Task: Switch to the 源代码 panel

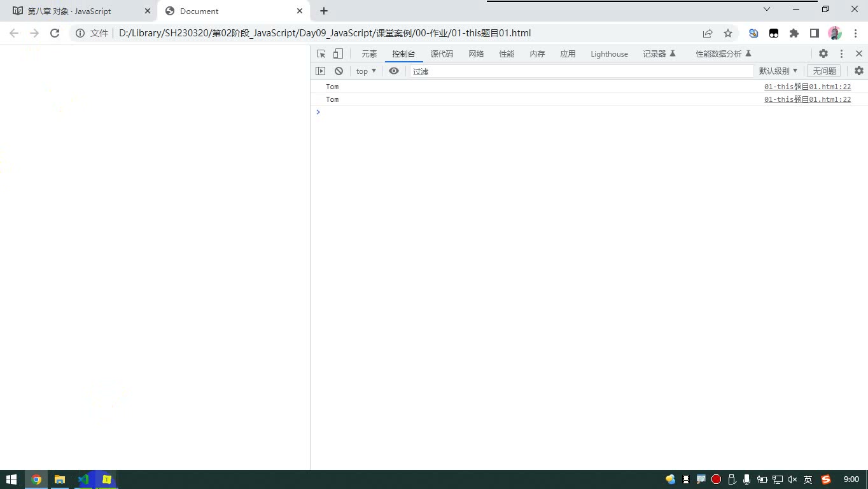Action: (x=442, y=54)
